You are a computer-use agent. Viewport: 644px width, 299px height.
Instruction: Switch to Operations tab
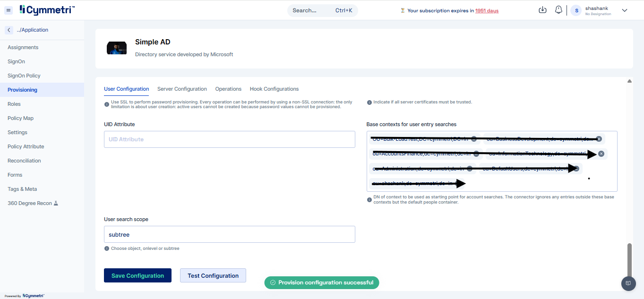pos(228,89)
